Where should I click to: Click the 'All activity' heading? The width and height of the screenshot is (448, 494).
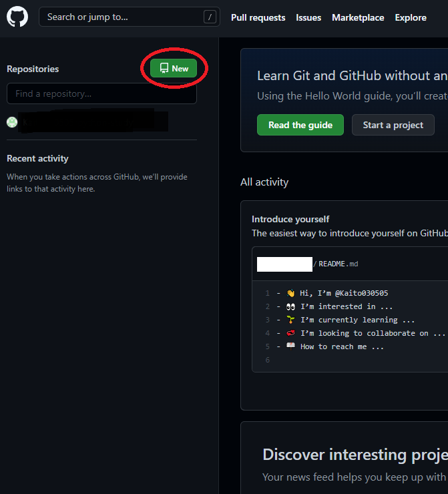point(264,182)
